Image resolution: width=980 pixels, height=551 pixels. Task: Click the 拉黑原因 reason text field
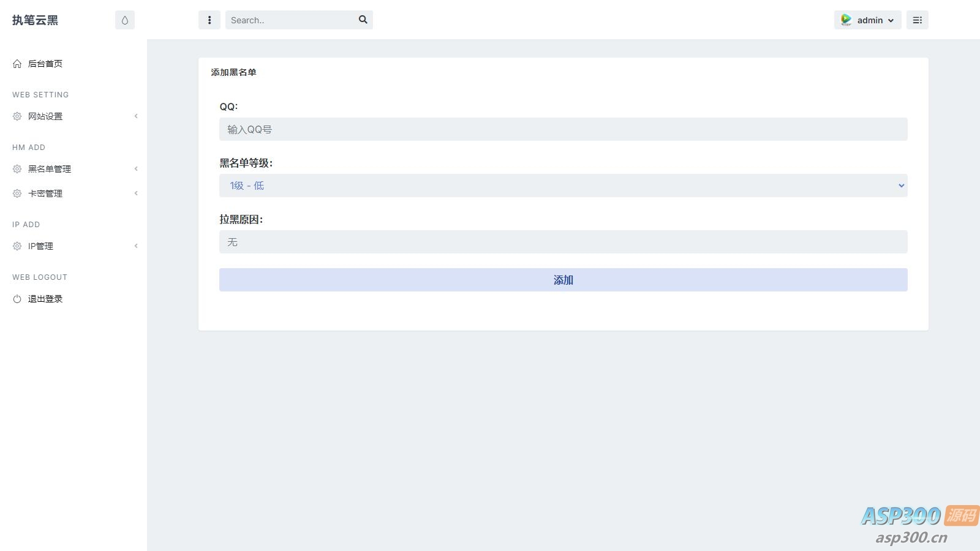point(563,242)
